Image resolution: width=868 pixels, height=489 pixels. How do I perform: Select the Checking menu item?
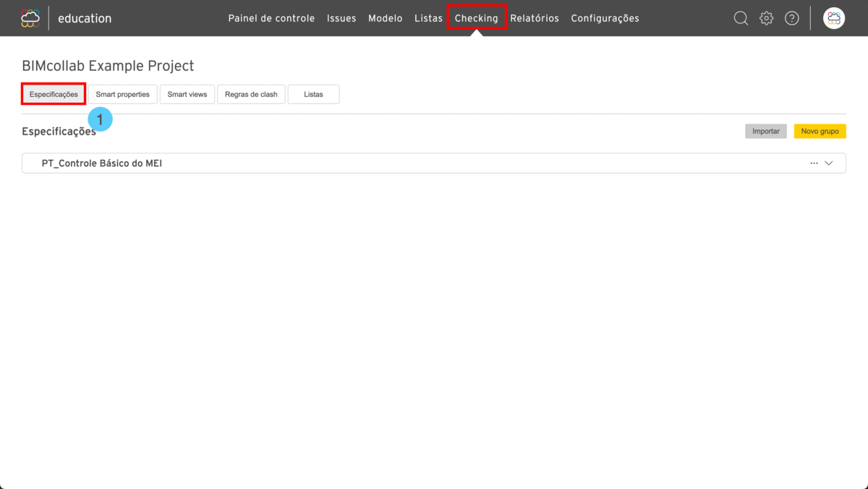click(477, 18)
